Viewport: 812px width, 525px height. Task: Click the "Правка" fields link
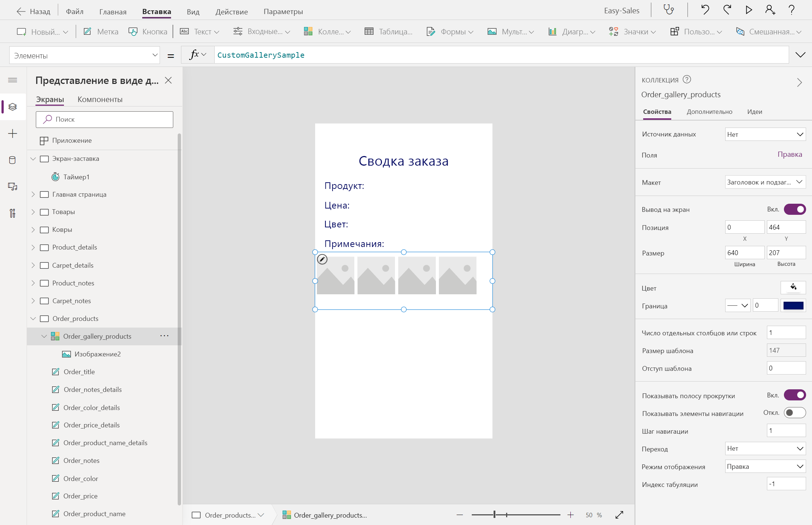point(789,155)
